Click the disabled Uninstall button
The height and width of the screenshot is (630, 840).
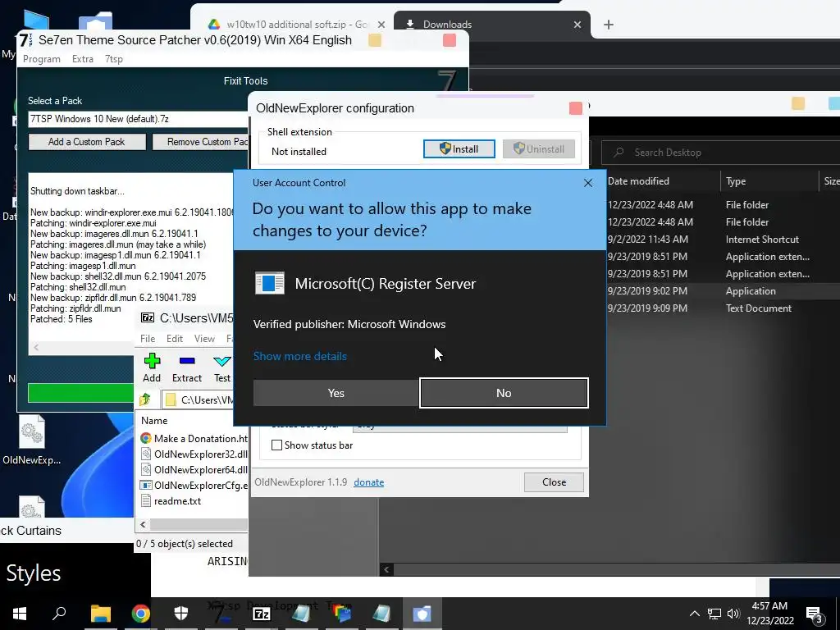click(x=539, y=149)
